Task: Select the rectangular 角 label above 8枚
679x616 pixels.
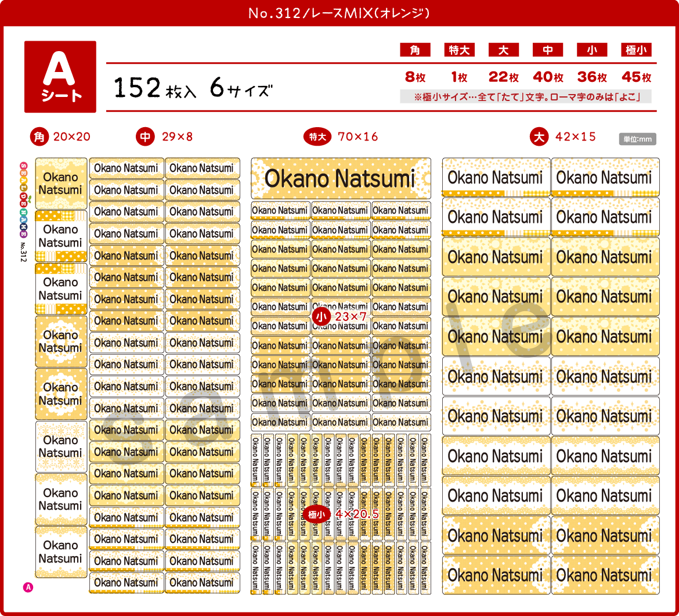Action: [x=415, y=50]
